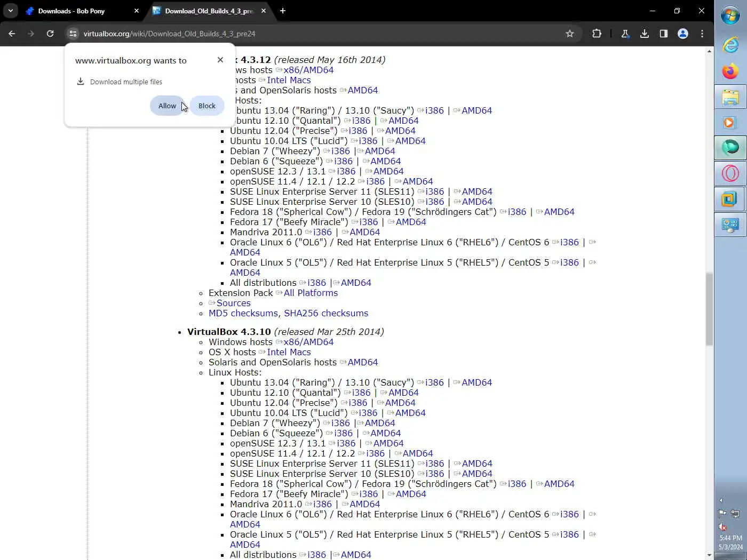Click the page vertical scrollbar thumb
This screenshot has width=747, height=560.
709,309
